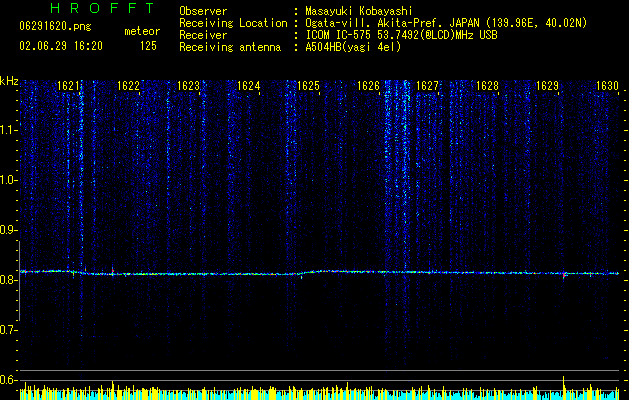Click the tall yellow power spike near 1629
The height and width of the screenshot is (400, 629).
(564, 388)
